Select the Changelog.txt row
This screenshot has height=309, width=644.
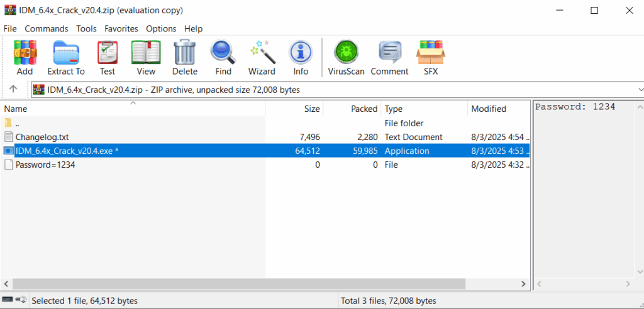click(x=265, y=137)
